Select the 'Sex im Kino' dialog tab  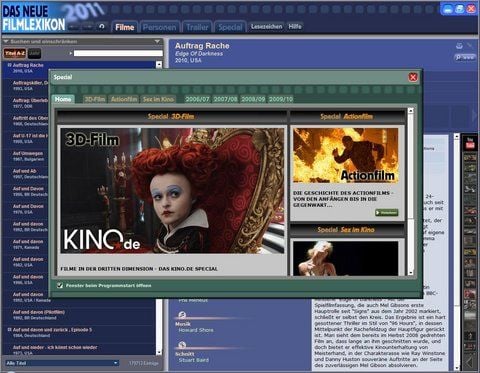[x=158, y=99]
